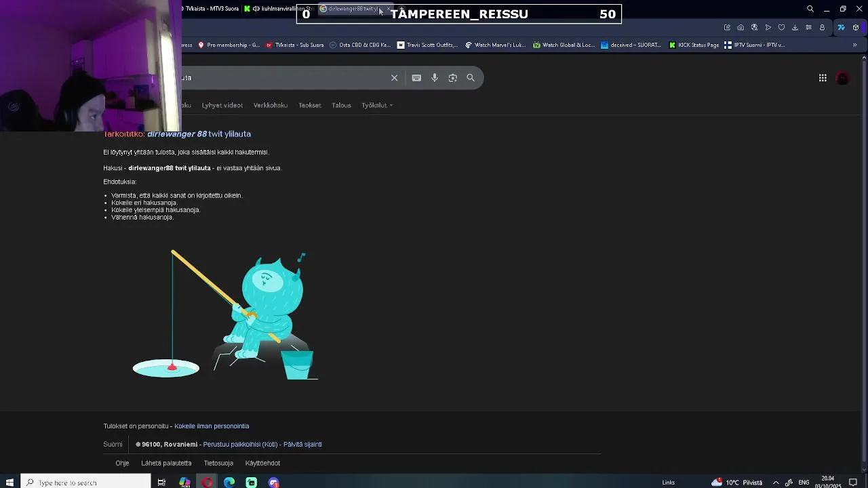Switch to TVkaista - MTV3 Suora tab
This screenshot has width=868, height=488.
(212, 9)
